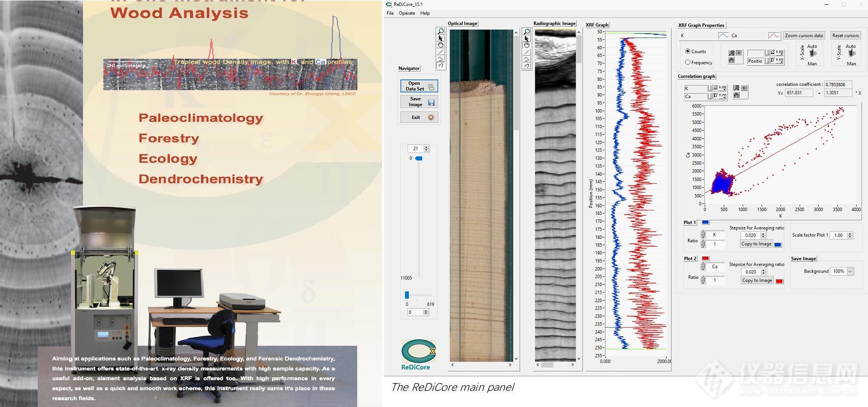The height and width of the screenshot is (407, 868).
Task: Open the File menu
Action: (390, 13)
